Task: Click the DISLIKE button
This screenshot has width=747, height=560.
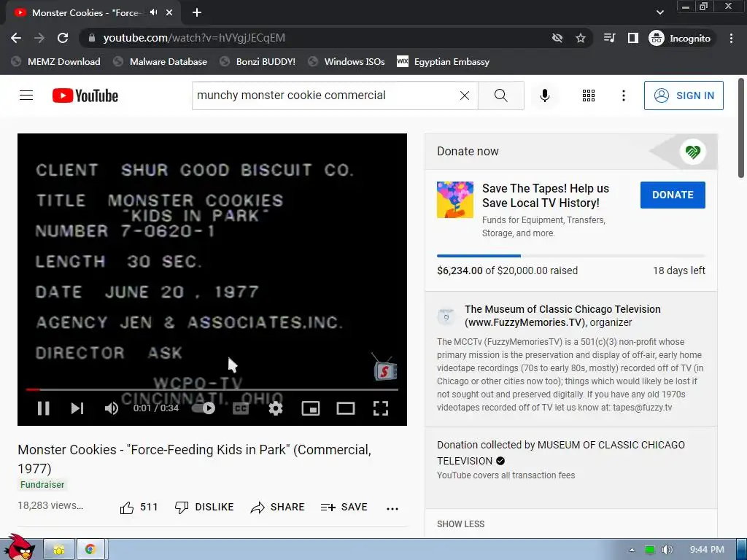Action: [x=204, y=507]
